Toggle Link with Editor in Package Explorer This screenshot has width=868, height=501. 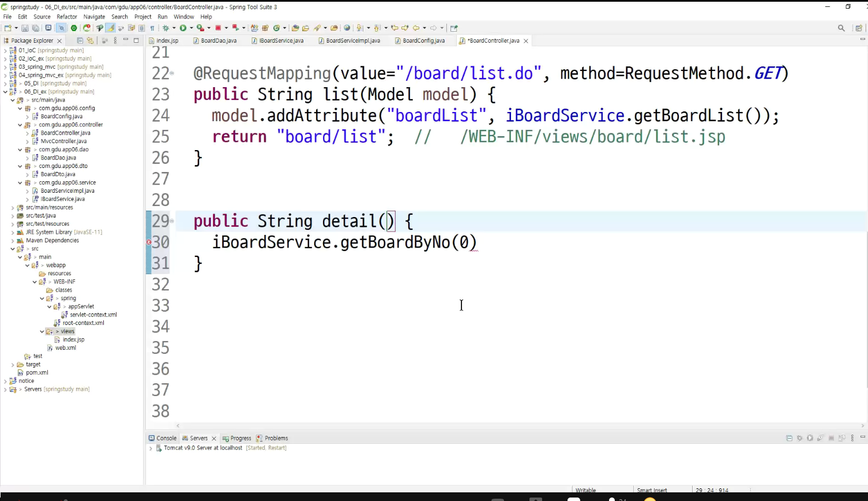[90, 40]
